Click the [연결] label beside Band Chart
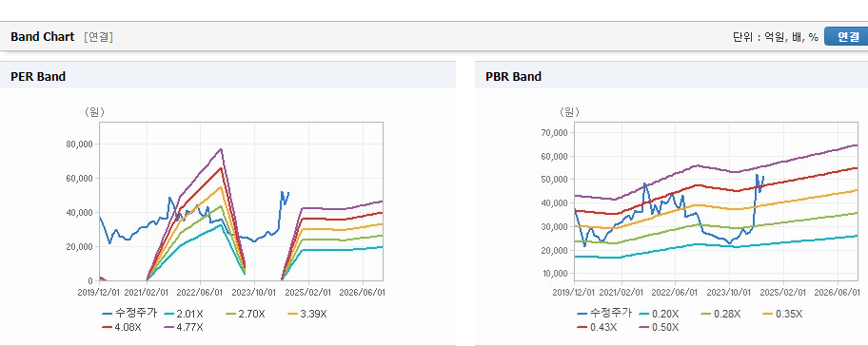 point(99,37)
